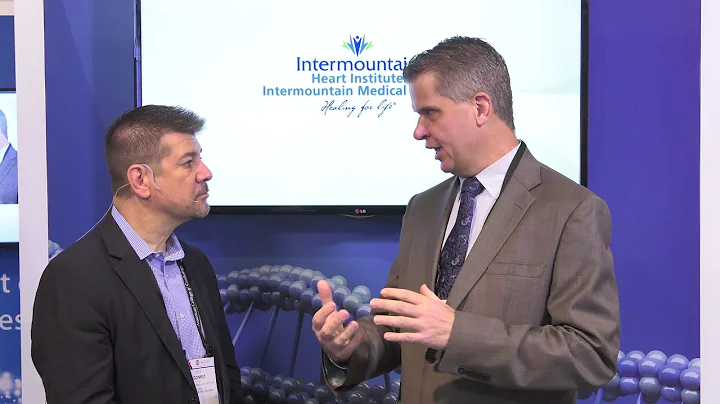
Task: Click the "Heart Institute" text line
Action: 357,78
